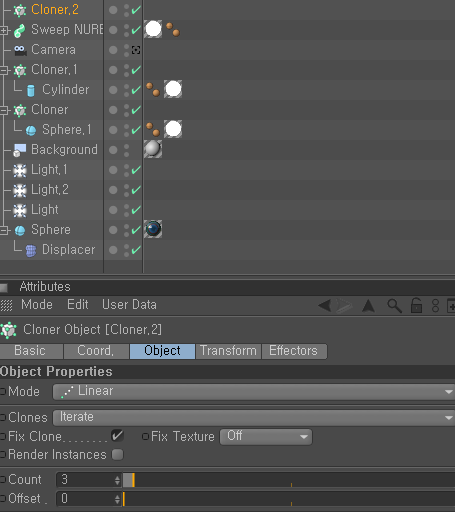Open the Effectors tab
This screenshot has height=512, width=455.
pos(294,351)
